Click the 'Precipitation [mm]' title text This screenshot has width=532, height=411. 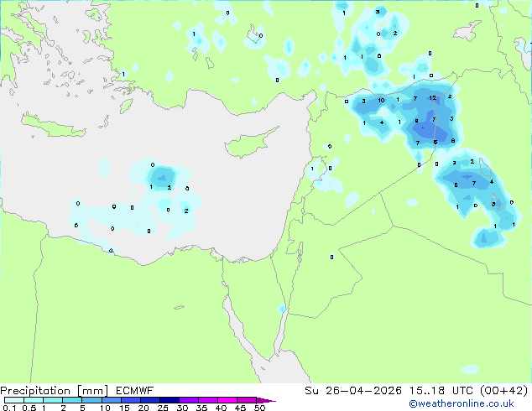click(55, 391)
